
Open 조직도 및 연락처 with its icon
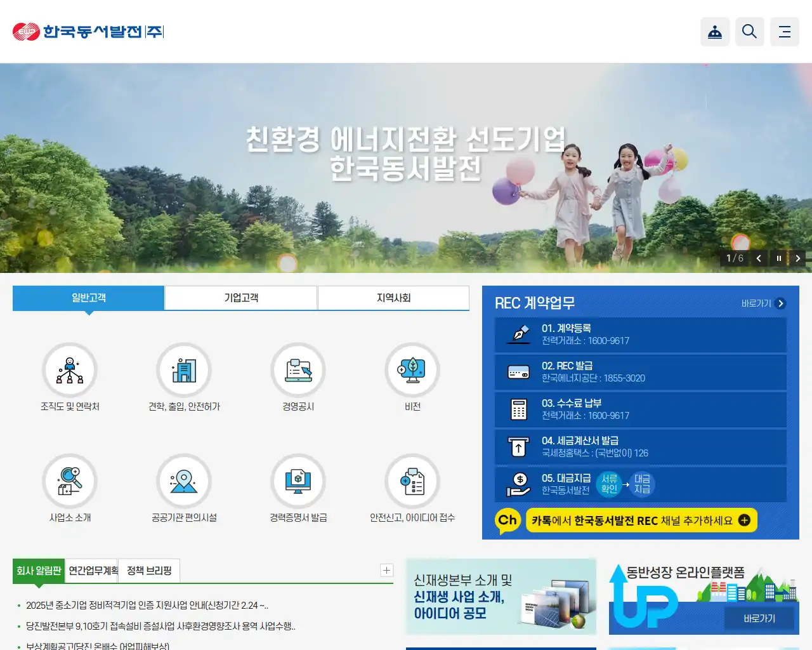click(70, 370)
